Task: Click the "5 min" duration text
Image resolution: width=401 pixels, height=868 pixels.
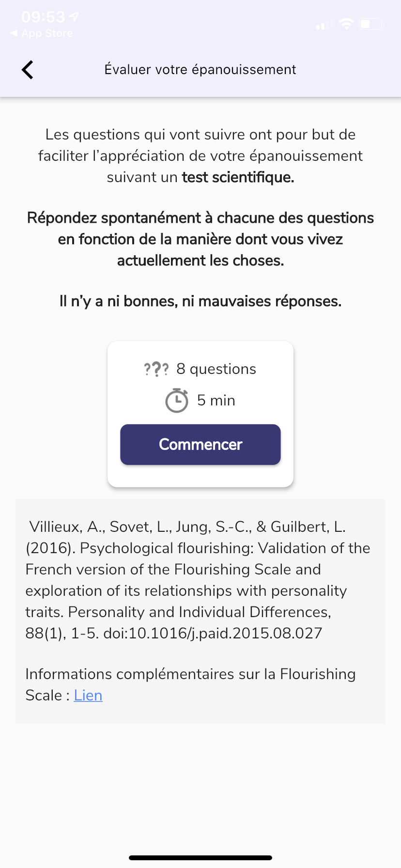Action: tap(216, 401)
